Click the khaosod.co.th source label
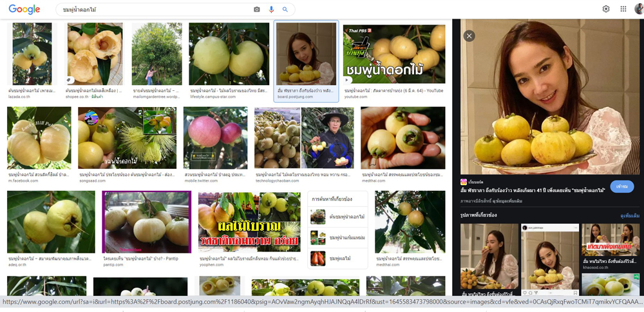This screenshot has height=312, width=644. [597, 267]
